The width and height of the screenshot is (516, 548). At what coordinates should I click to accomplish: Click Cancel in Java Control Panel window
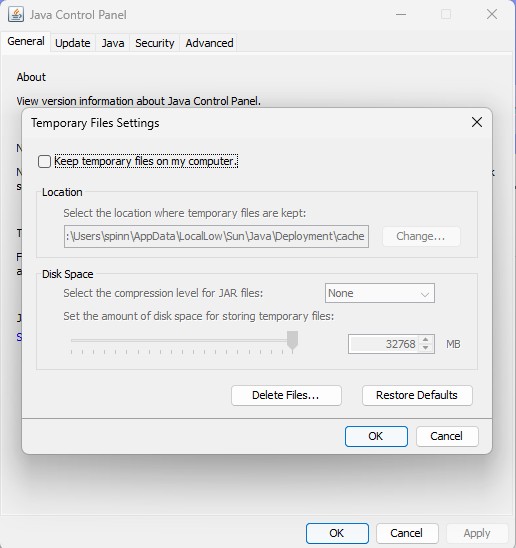tap(407, 533)
